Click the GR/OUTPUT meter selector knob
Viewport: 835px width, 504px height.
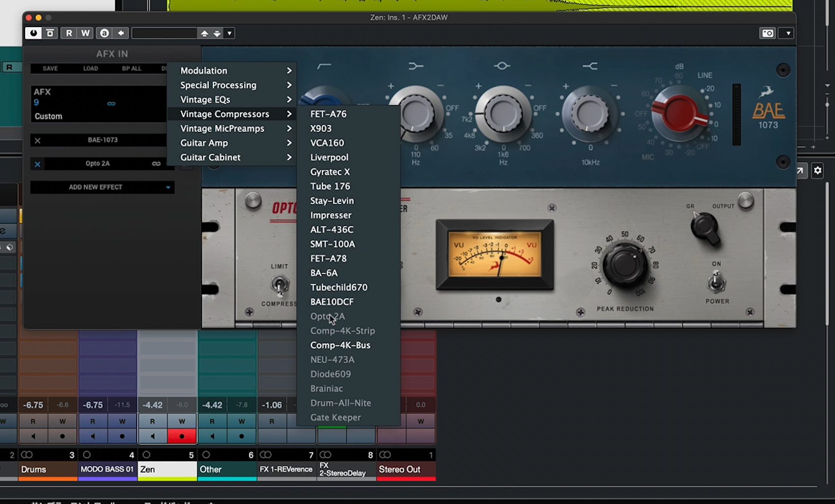(x=705, y=227)
